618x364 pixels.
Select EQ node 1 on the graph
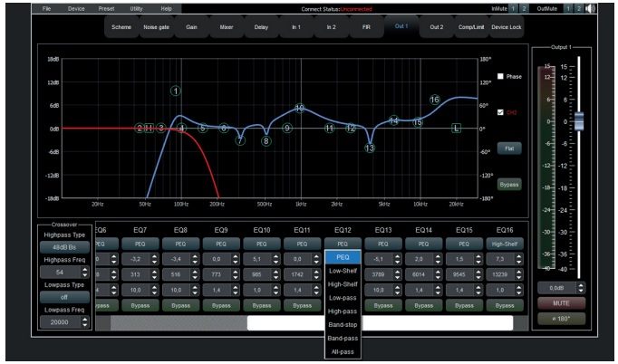pyautogui.click(x=176, y=91)
